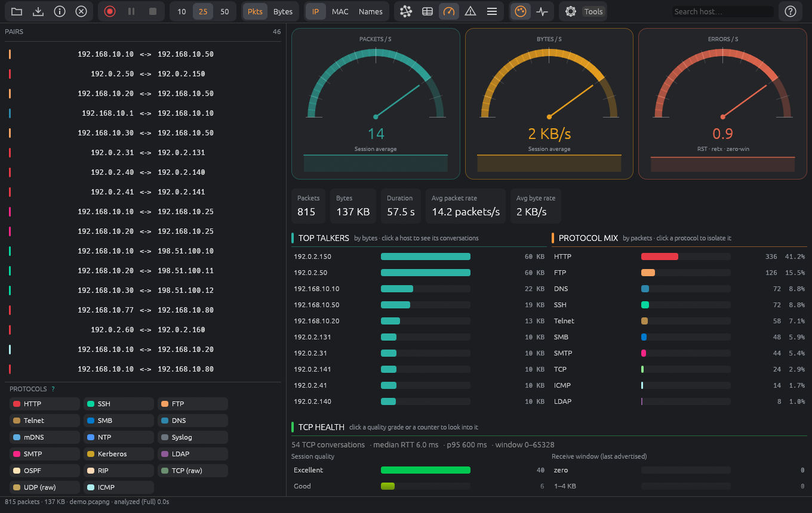The image size is (812, 513).
Task: Open the help question mark icon
Action: coord(791,11)
